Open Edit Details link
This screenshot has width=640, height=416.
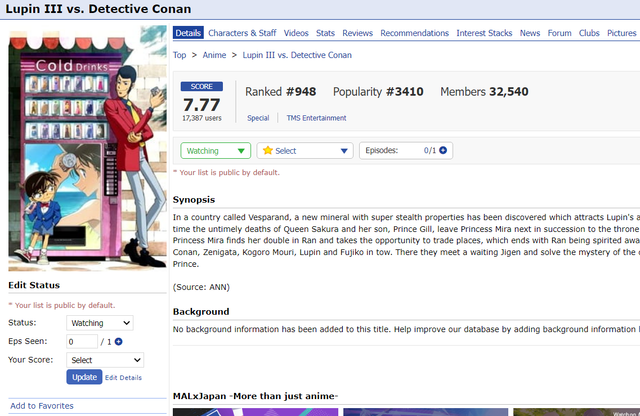123,378
